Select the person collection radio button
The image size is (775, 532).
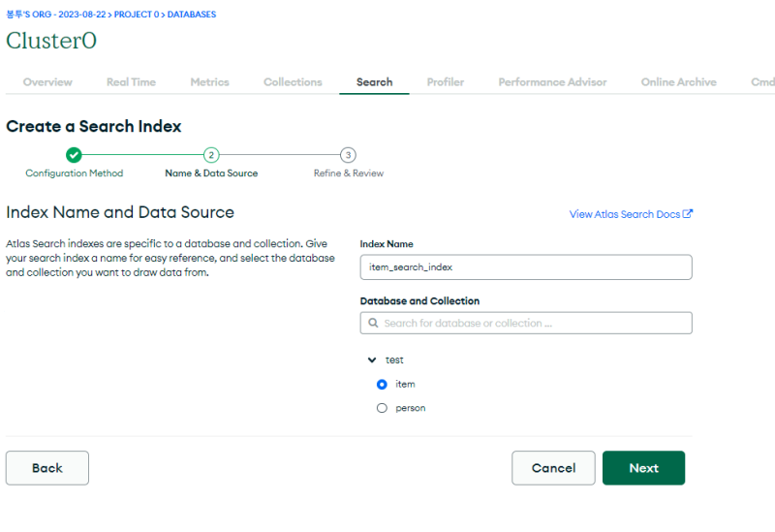[x=382, y=409]
